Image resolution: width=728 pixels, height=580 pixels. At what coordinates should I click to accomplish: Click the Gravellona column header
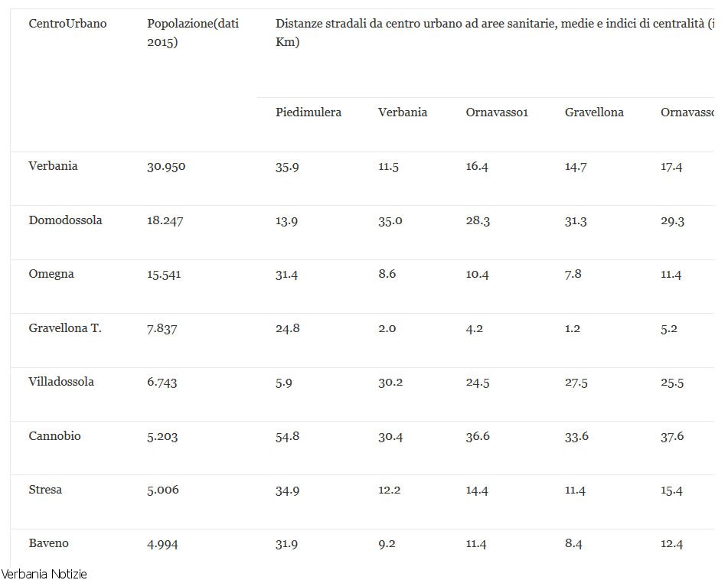[594, 112]
